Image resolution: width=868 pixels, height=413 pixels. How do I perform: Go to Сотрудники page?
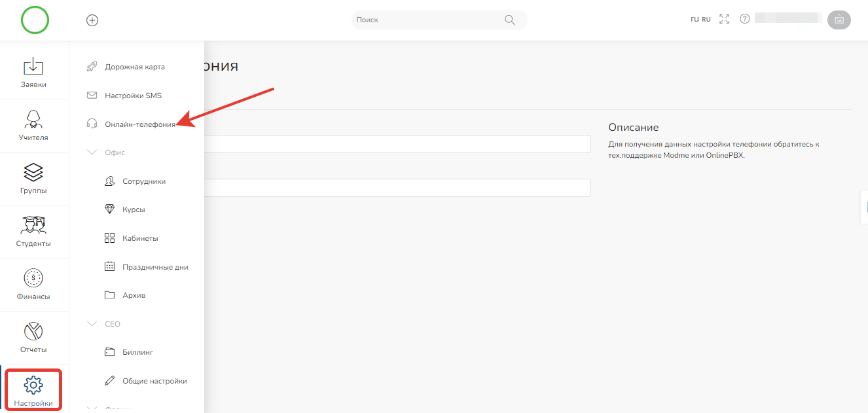(143, 181)
